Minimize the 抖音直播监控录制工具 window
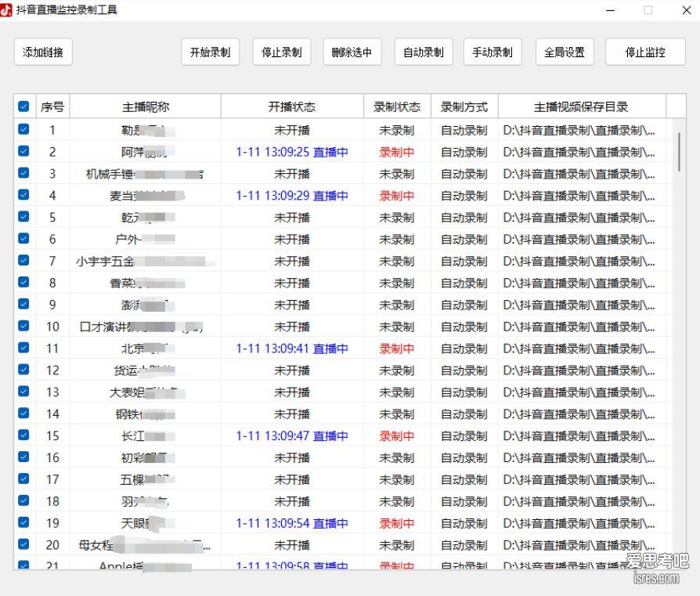This screenshot has width=700, height=596. [x=610, y=10]
